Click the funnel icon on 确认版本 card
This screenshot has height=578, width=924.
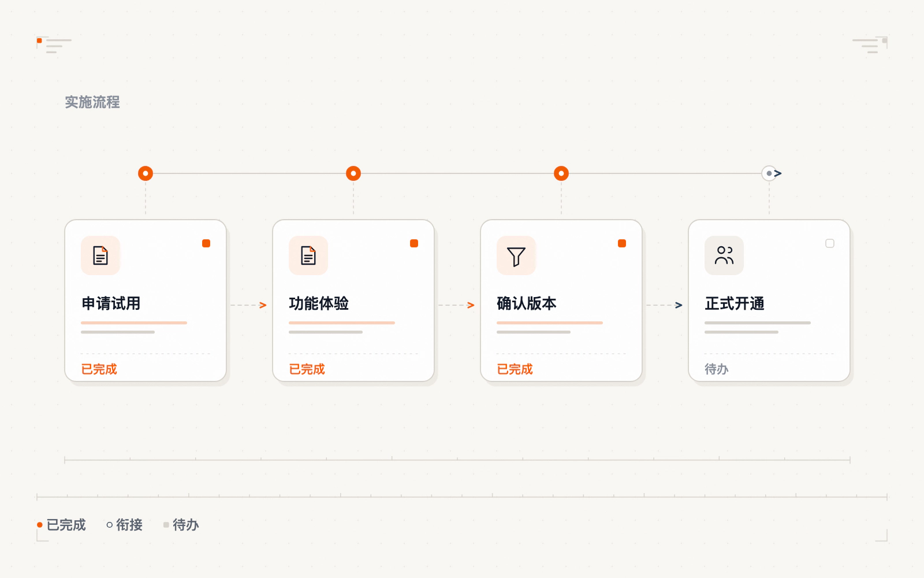[x=516, y=255]
